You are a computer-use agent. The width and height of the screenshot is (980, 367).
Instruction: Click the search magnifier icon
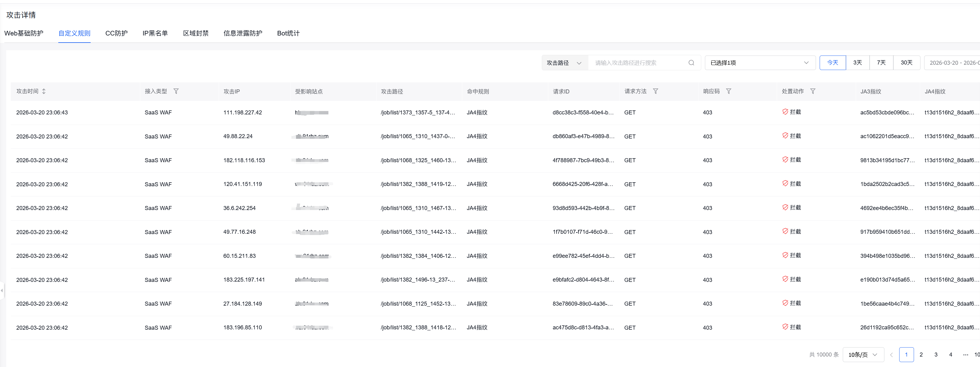point(691,63)
